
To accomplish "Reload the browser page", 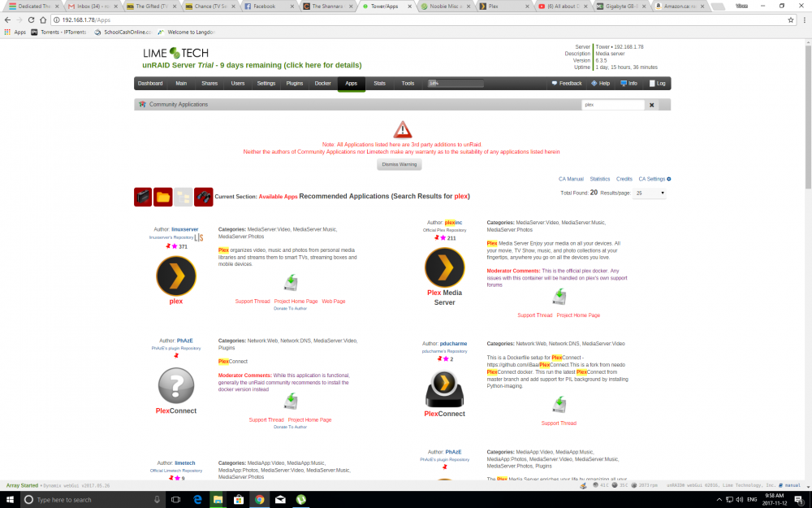I will click(31, 20).
